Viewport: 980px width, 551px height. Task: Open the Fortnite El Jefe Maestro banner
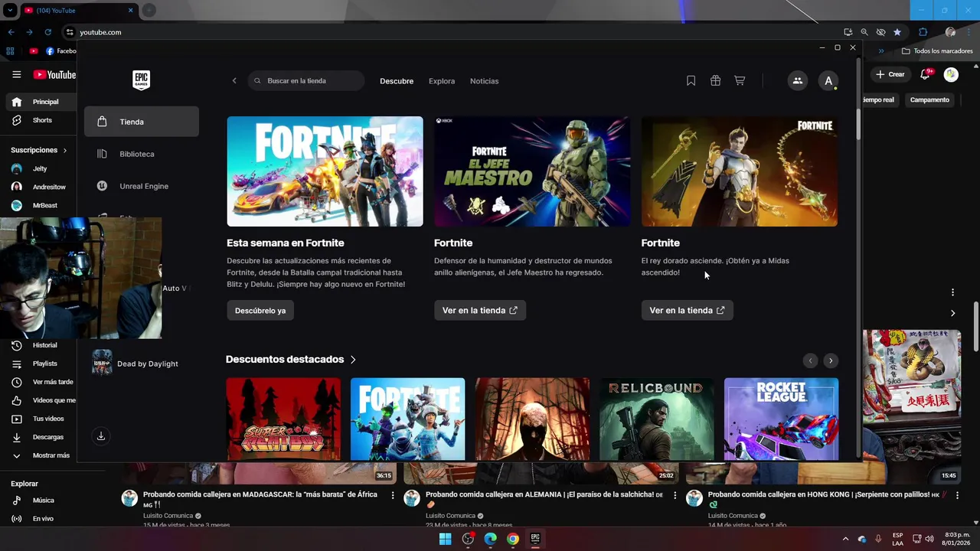532,171
